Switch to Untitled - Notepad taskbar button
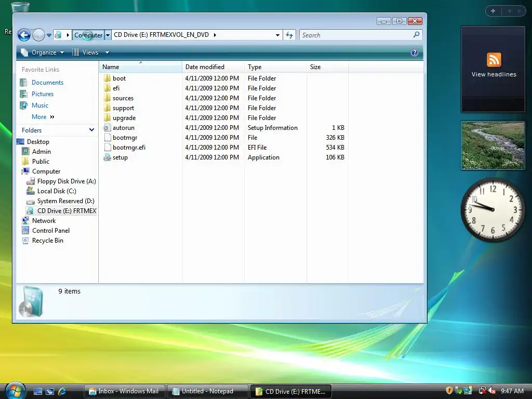The width and height of the screenshot is (532, 399). click(207, 391)
